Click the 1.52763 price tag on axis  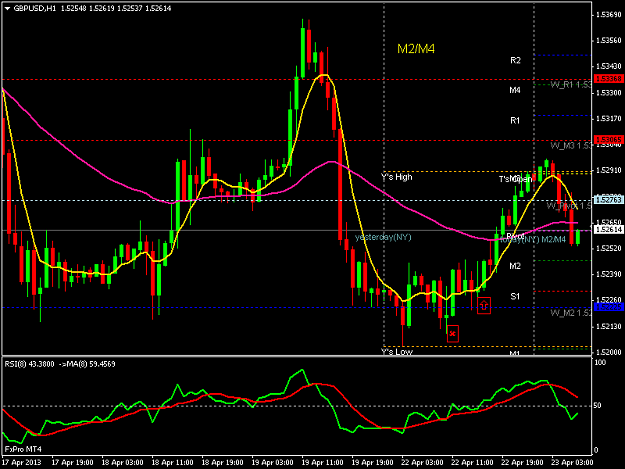point(608,200)
